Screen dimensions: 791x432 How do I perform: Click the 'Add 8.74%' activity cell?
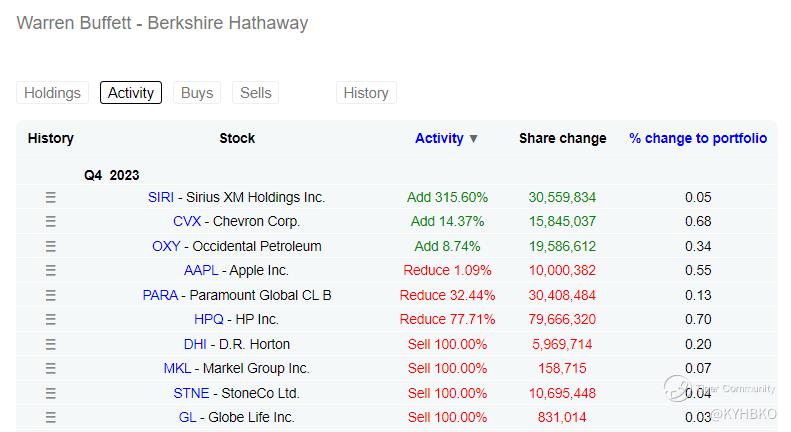click(447, 246)
